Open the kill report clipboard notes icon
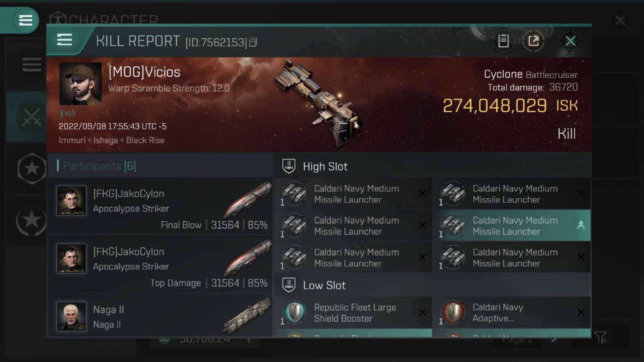The height and width of the screenshot is (362, 644). (503, 41)
